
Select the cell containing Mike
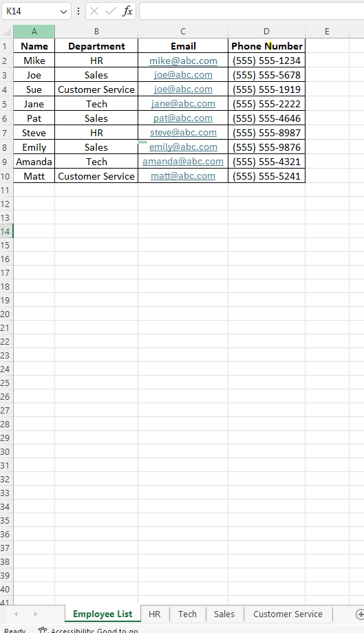pos(34,61)
